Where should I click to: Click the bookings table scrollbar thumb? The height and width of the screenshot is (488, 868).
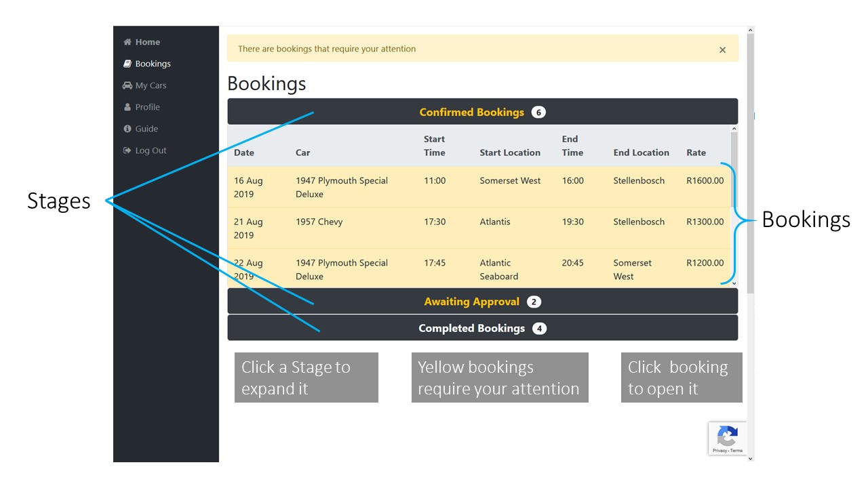pos(734,169)
